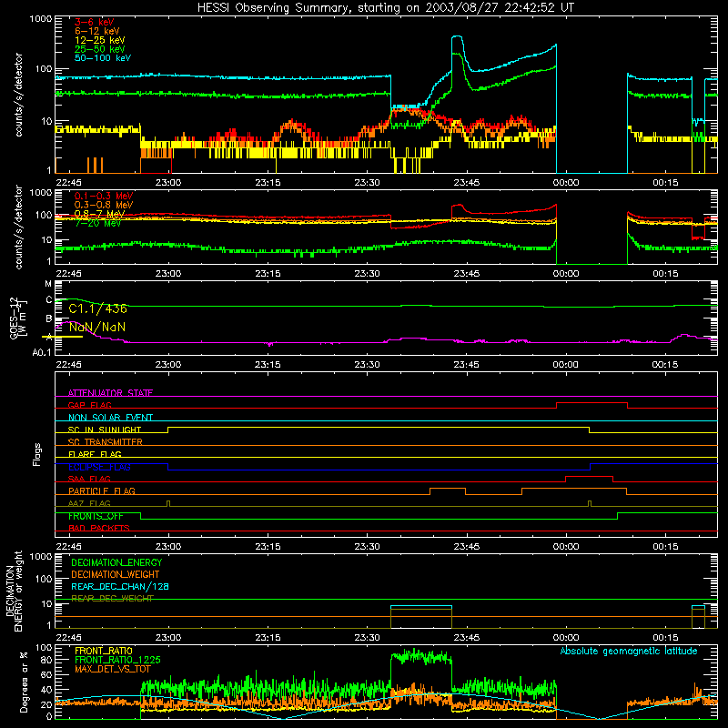
Task: Click the magenta GOES bump near 00:17
Action: point(684,335)
